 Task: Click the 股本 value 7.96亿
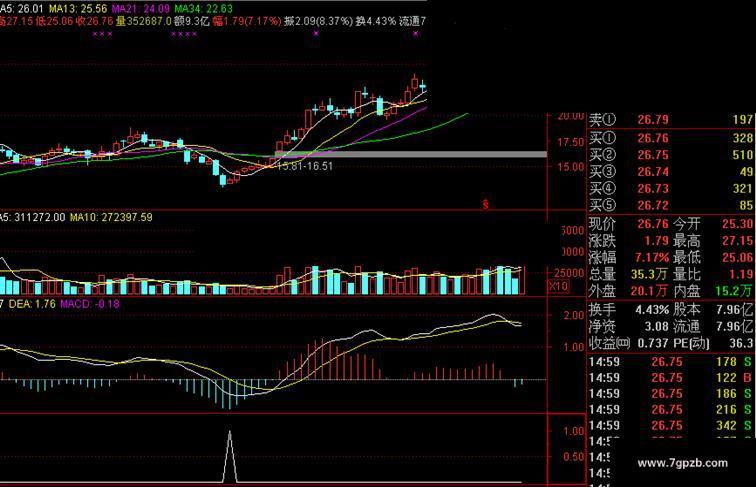click(x=734, y=310)
